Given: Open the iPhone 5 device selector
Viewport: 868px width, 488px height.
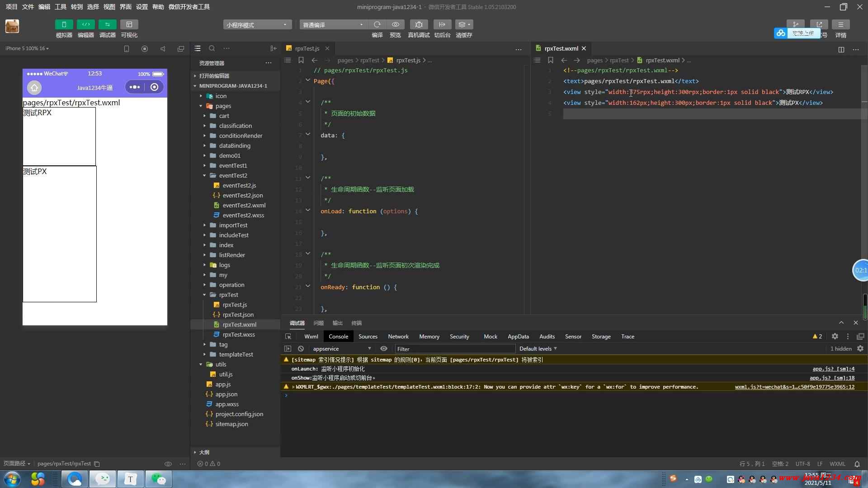Looking at the screenshot, I should pos(27,48).
